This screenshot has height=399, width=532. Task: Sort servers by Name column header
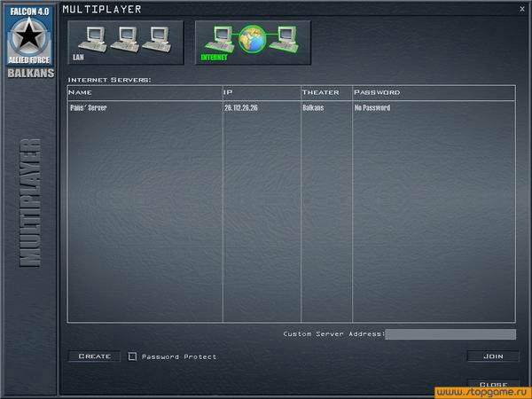click(x=80, y=92)
